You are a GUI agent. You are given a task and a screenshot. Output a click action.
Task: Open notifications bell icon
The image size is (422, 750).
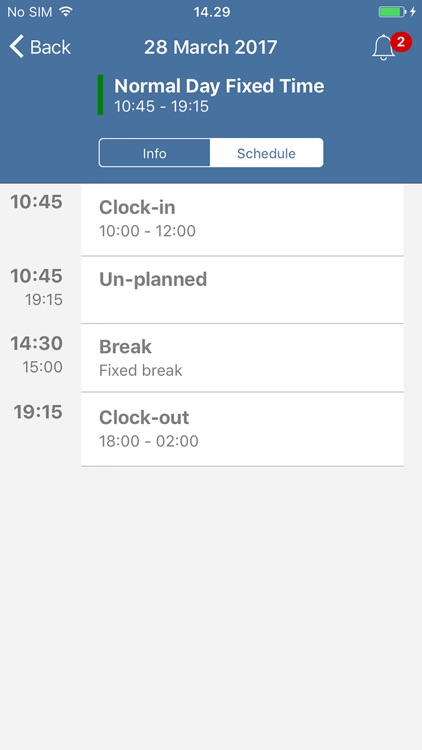pos(384,48)
